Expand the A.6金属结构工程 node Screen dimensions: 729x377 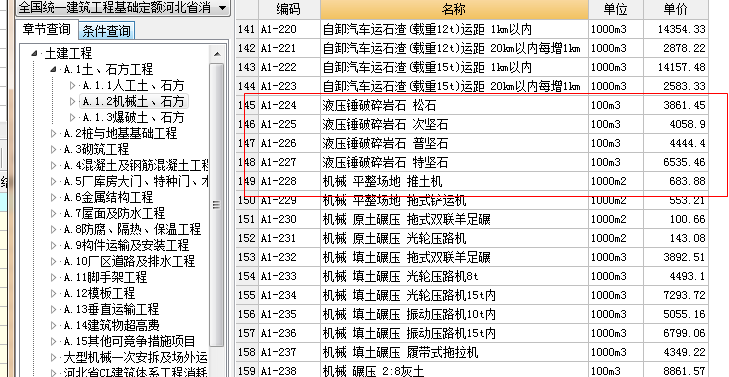(x=53, y=198)
